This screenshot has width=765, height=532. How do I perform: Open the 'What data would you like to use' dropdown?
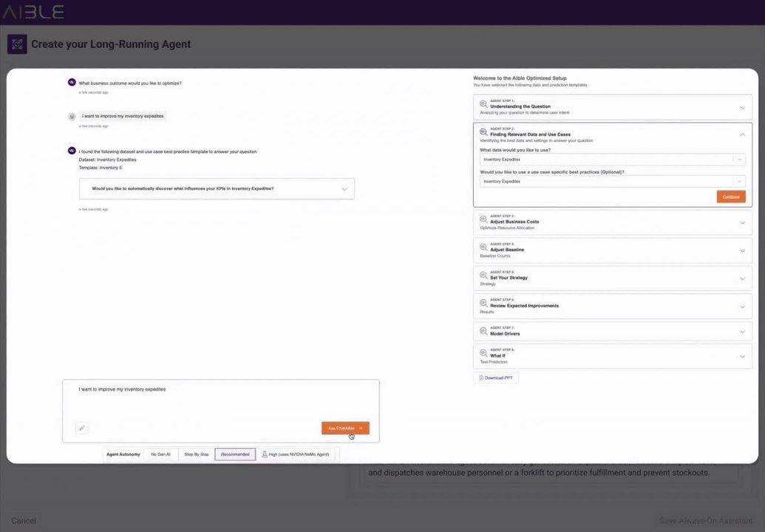click(x=612, y=160)
